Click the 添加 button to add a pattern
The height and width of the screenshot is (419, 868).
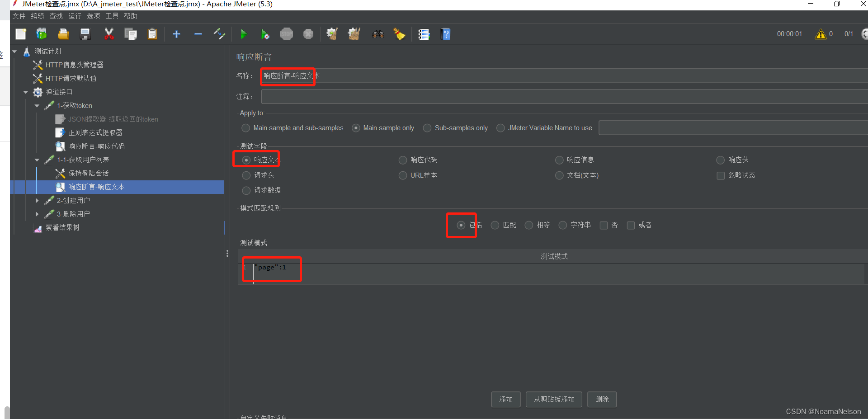505,399
